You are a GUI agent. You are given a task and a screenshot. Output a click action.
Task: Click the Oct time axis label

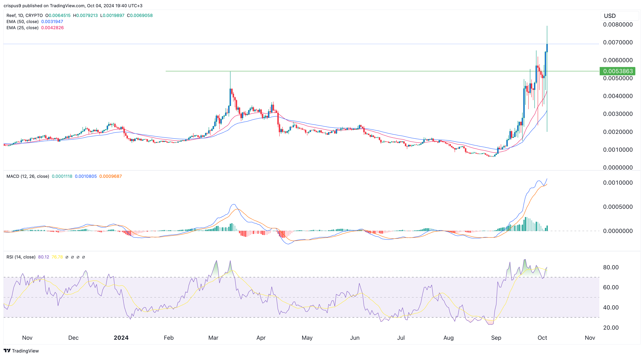point(542,338)
